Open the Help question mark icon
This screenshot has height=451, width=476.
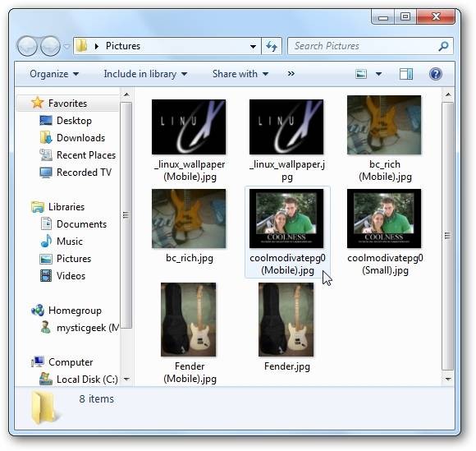(435, 74)
